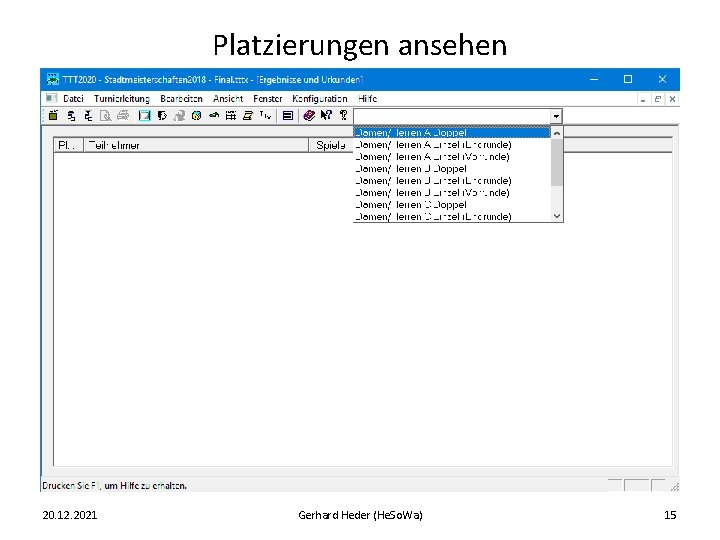Pick Damen/Herren B Einzel (Endrunde)
Viewport: 720px width, 540px height.
(452, 180)
